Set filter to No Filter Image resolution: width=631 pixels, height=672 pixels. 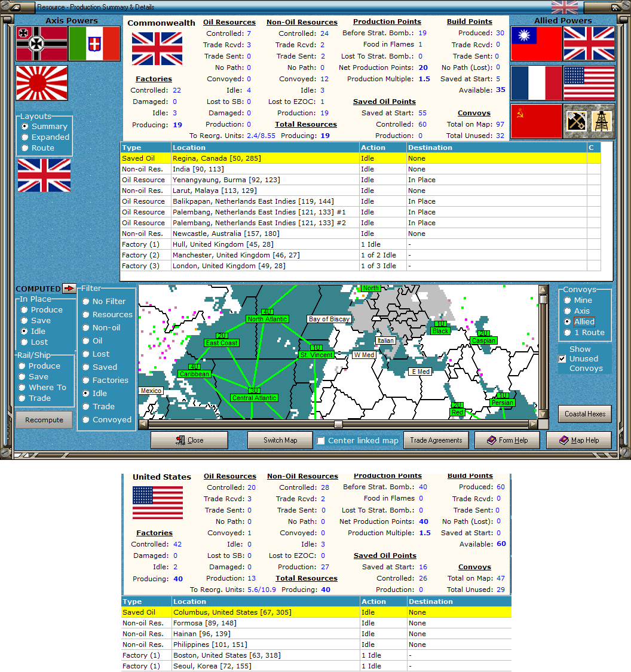104,301
